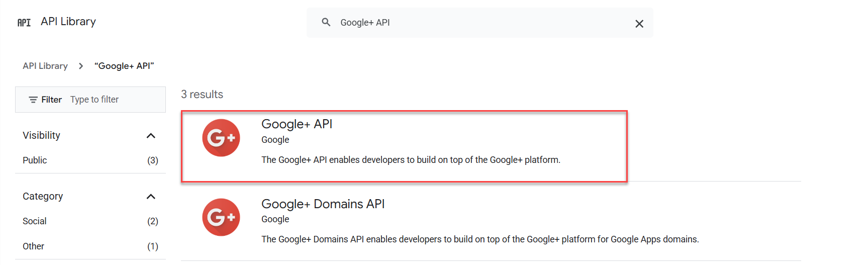The image size is (868, 265).
Task: Click Google publisher under Google+ API
Action: tap(275, 140)
